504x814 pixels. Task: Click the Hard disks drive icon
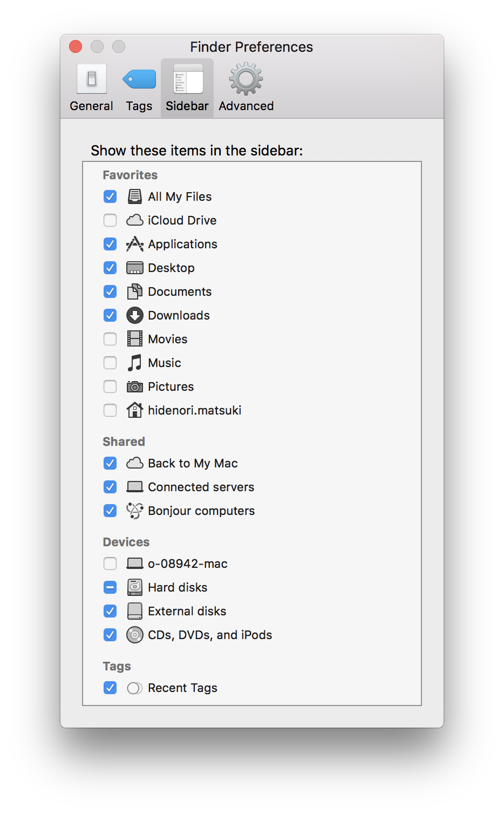tap(134, 587)
